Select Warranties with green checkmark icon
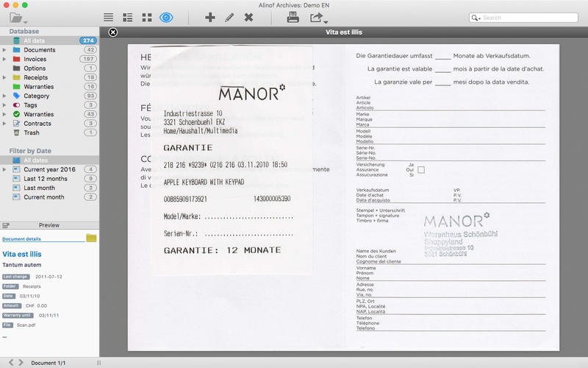Viewport: 588px width, 368px height. [39, 114]
